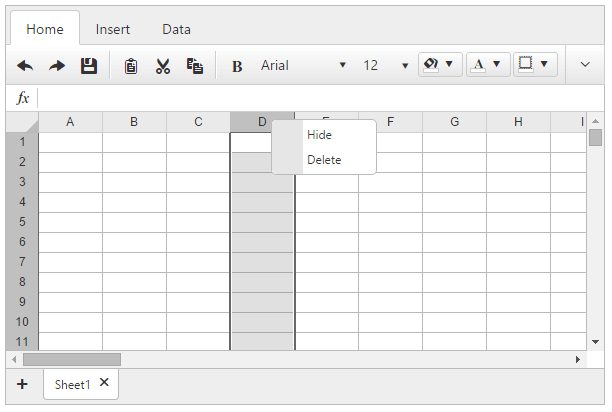Select column B header
Screen dimensions: 612x412
point(134,122)
